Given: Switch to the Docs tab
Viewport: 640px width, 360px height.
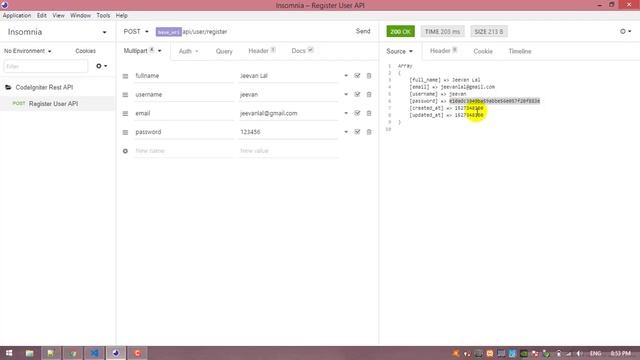Looking at the screenshot, I should (x=302, y=51).
